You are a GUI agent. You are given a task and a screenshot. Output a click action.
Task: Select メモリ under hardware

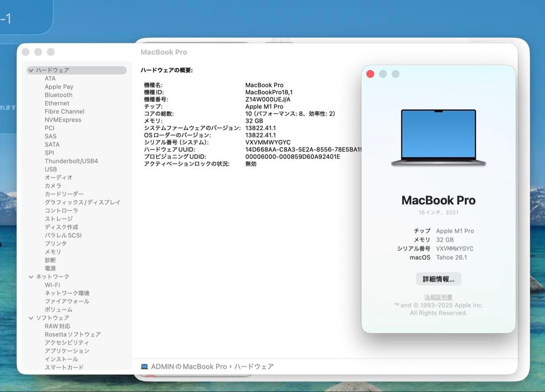click(x=53, y=251)
